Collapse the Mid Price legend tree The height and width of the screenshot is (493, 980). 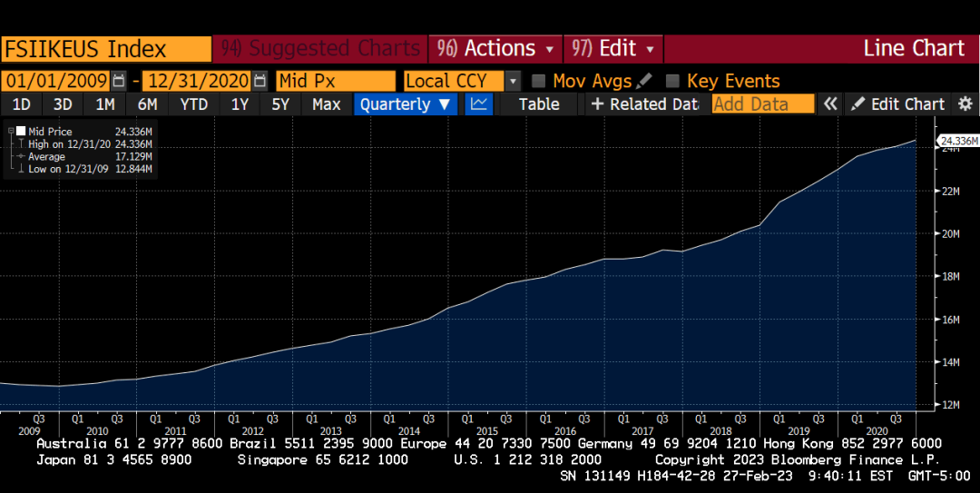10,132
